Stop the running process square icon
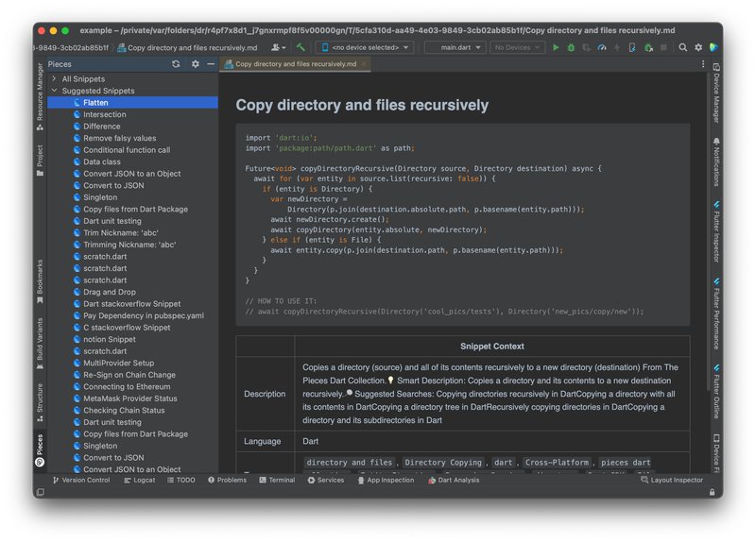This screenshot has height=542, width=756. point(663,47)
